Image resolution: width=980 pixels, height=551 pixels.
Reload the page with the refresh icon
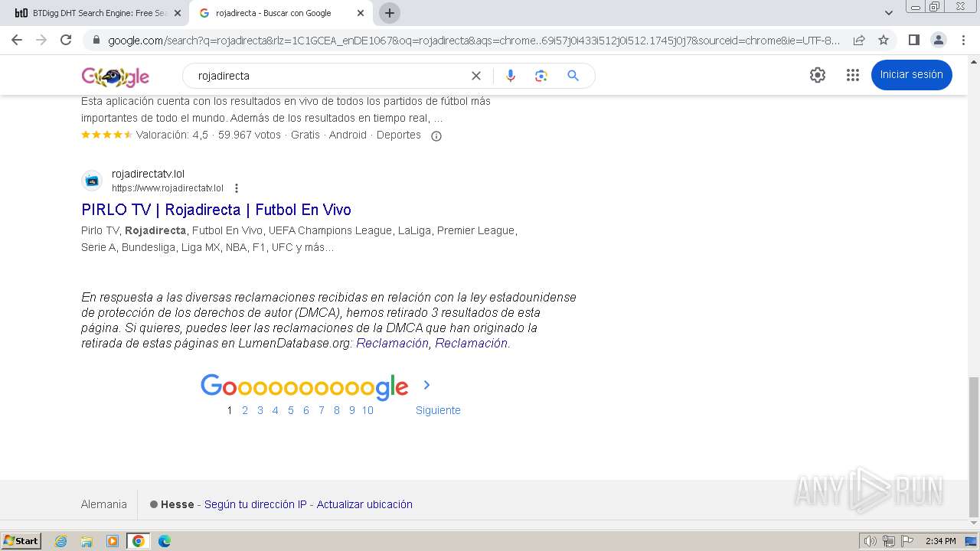tap(66, 40)
